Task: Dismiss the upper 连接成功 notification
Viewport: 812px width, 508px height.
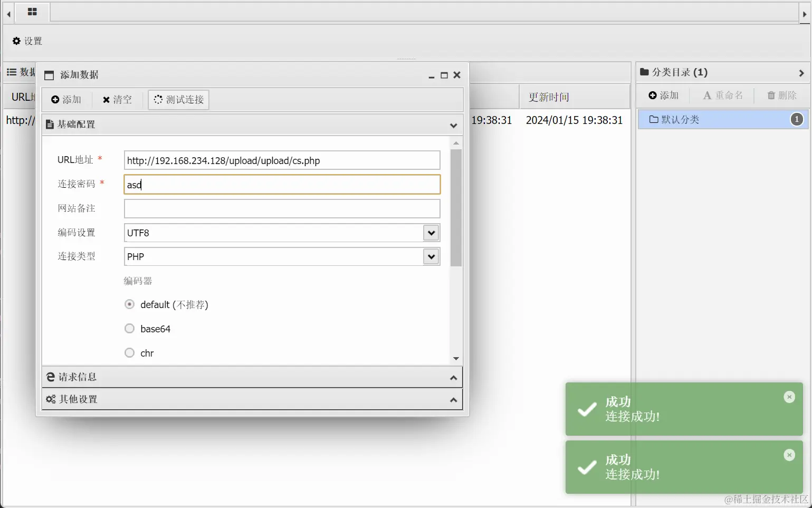Action: 789,397
